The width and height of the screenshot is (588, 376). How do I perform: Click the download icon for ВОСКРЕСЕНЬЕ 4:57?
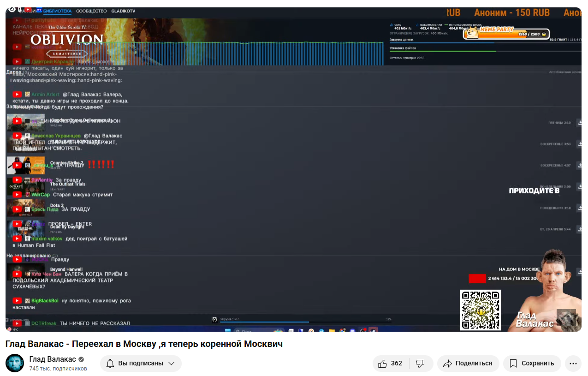click(579, 165)
